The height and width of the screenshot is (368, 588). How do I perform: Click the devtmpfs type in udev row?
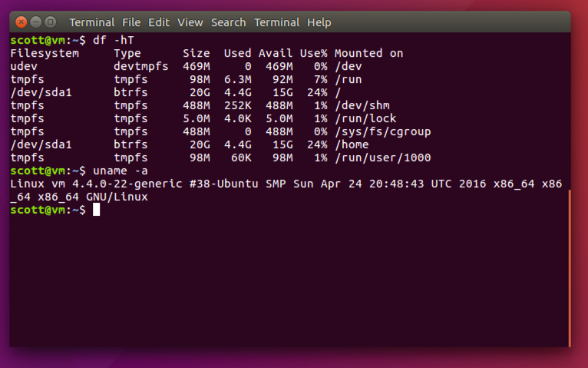(141, 66)
